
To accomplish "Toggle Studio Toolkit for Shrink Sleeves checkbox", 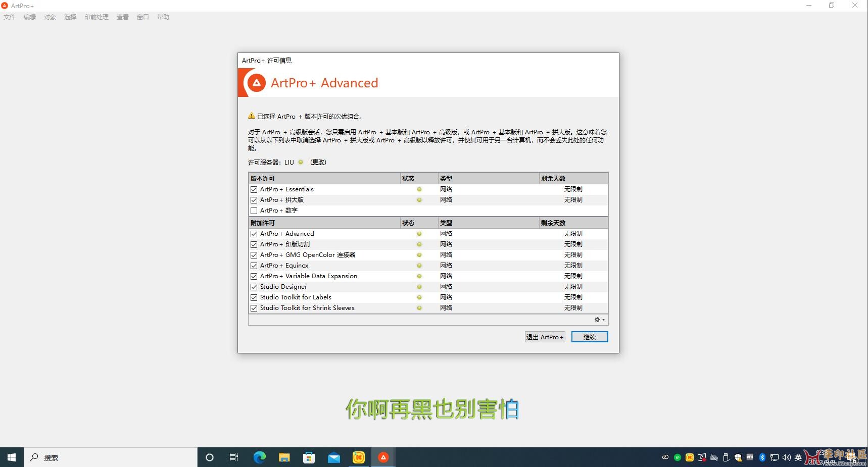I will coord(254,308).
